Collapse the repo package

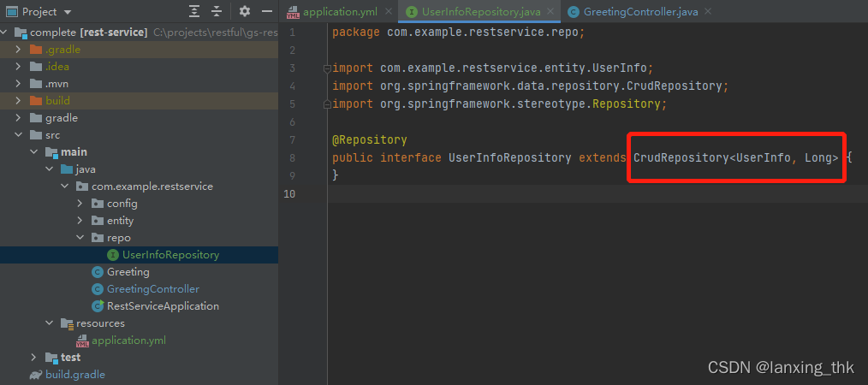(x=80, y=238)
